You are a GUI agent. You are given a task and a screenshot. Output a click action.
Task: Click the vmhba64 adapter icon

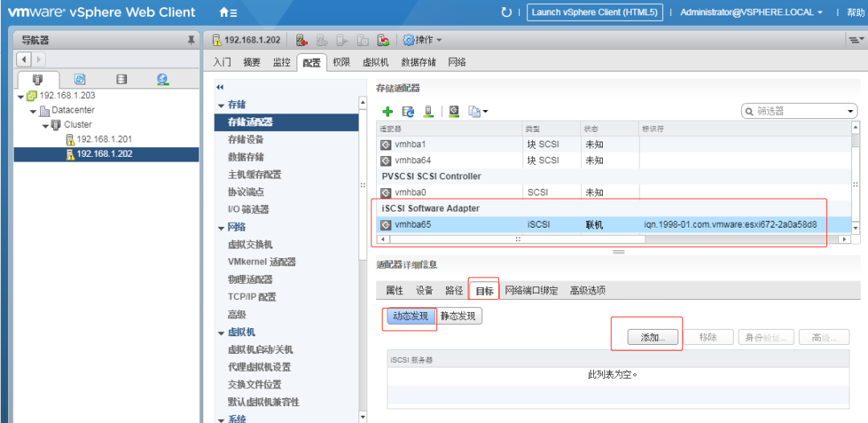tap(386, 161)
